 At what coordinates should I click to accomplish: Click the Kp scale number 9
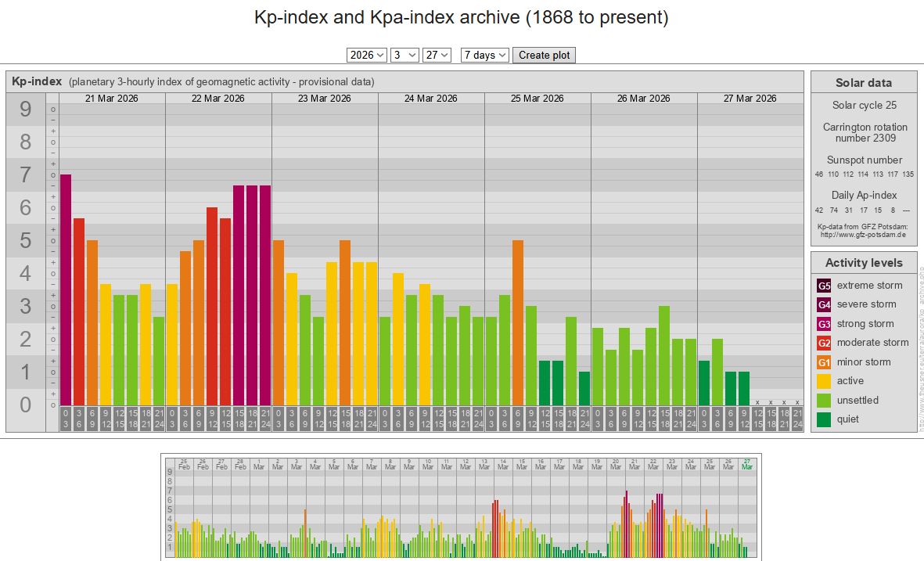tap(25, 109)
